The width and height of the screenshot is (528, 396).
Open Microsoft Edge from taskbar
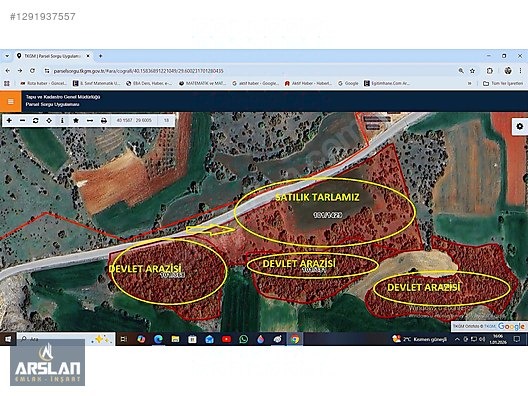[x=158, y=339]
